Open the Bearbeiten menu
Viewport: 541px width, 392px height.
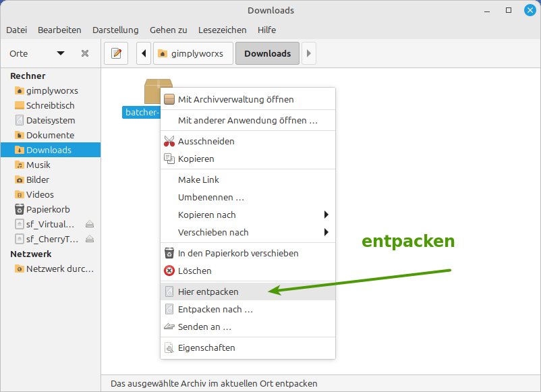[x=59, y=30]
